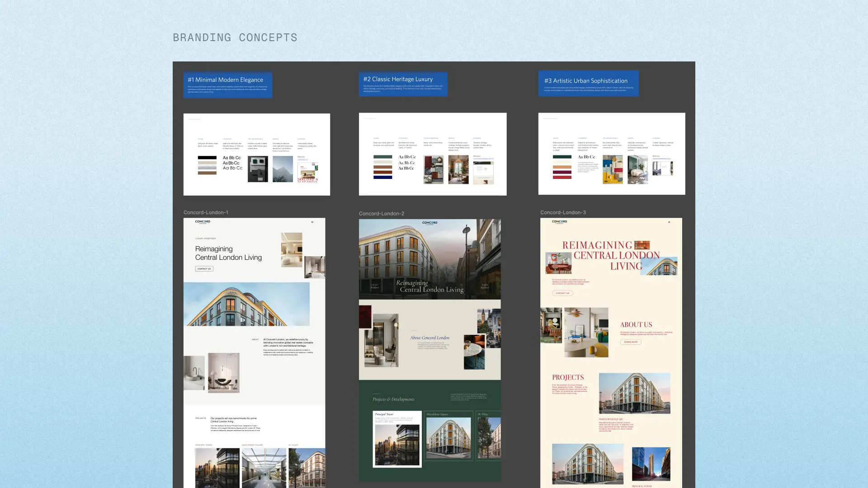Viewport: 868px width, 488px height.
Task: Click the black color swatch in the first moodboard
Action: pos(207,158)
